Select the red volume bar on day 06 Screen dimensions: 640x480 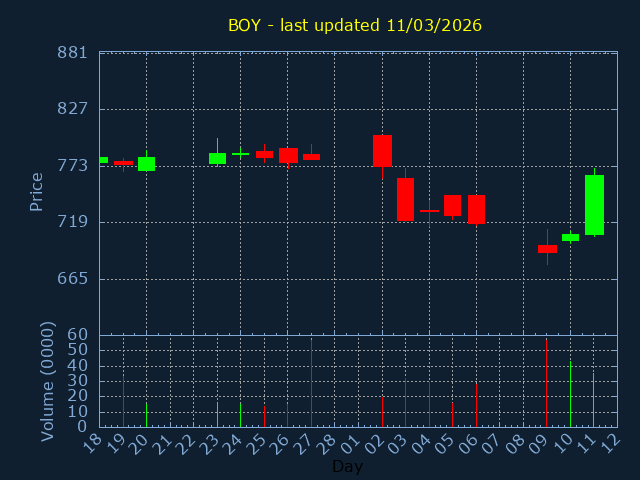pyautogui.click(x=476, y=405)
